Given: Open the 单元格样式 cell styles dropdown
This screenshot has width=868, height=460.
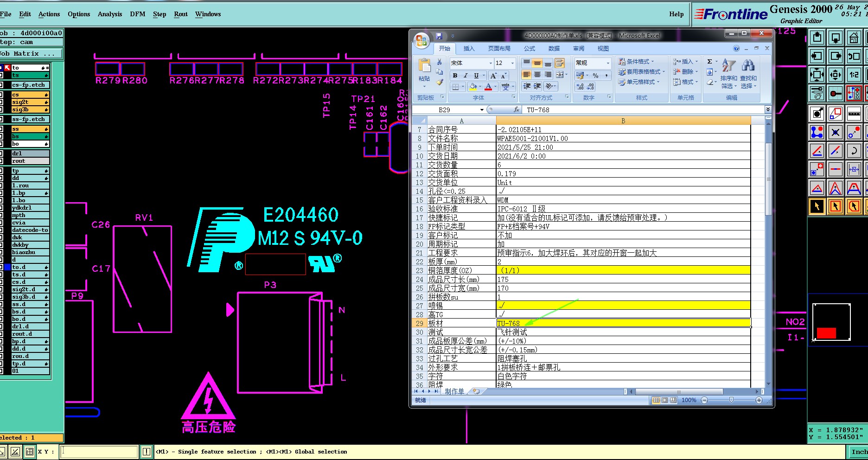Looking at the screenshot, I should 638,82.
